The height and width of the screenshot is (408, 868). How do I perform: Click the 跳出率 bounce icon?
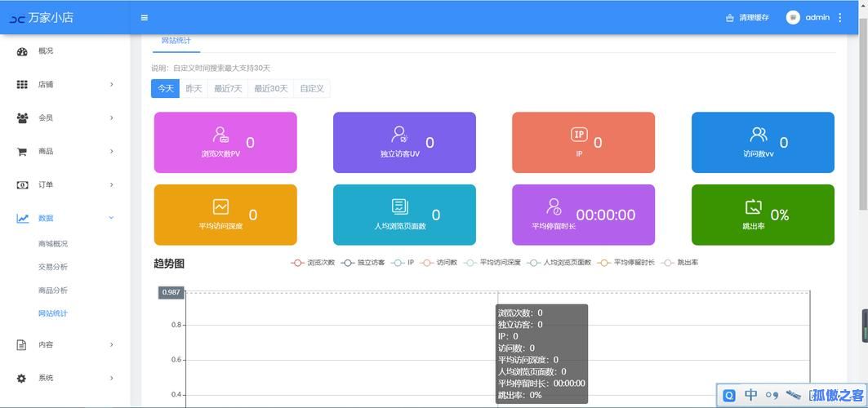click(754, 206)
